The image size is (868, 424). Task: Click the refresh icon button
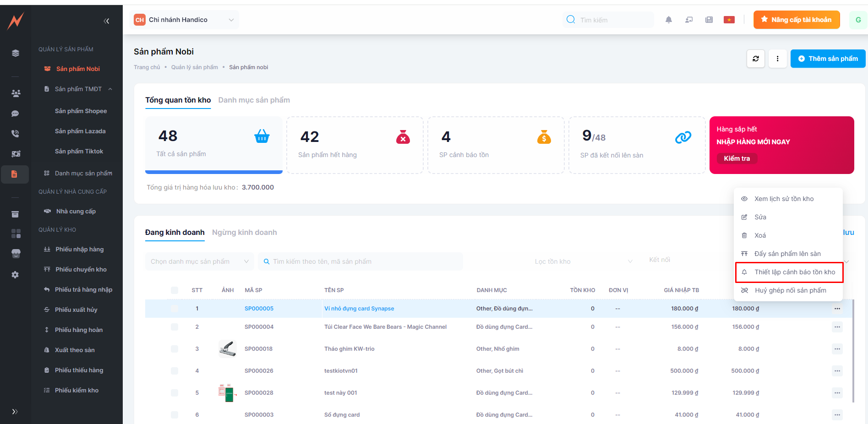coord(755,59)
